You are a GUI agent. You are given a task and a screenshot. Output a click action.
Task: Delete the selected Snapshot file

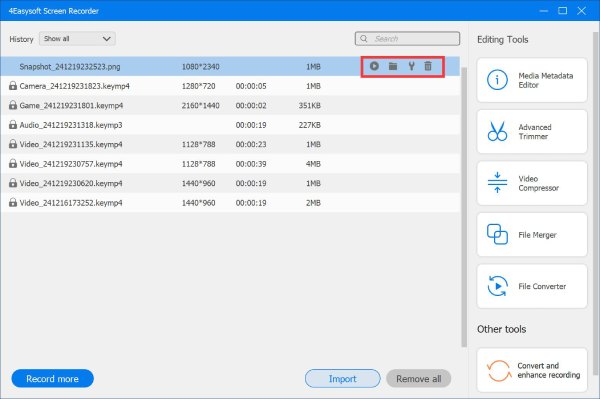(428, 66)
